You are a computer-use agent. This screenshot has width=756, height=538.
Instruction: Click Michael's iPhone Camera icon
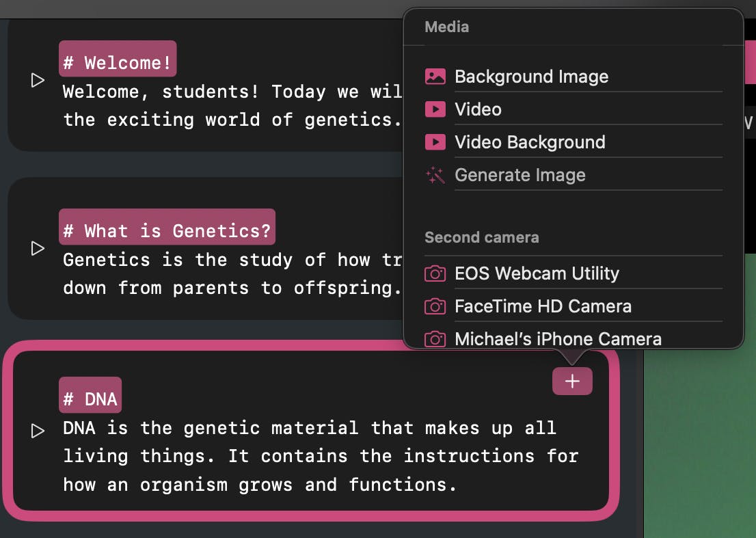(435, 339)
